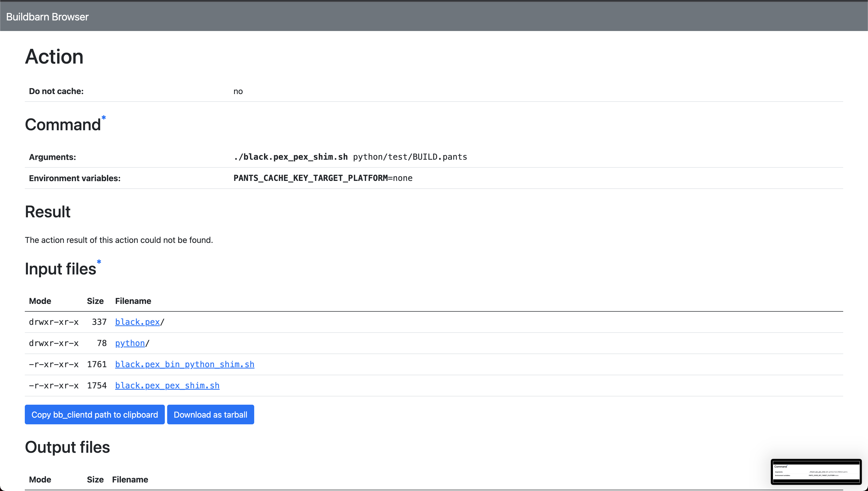
Task: Open the Buildbarn Browser navbar link
Action: [x=47, y=16]
